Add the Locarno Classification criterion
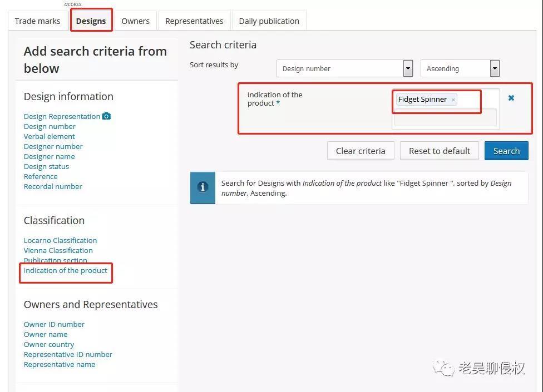The image size is (543, 392). (x=60, y=240)
